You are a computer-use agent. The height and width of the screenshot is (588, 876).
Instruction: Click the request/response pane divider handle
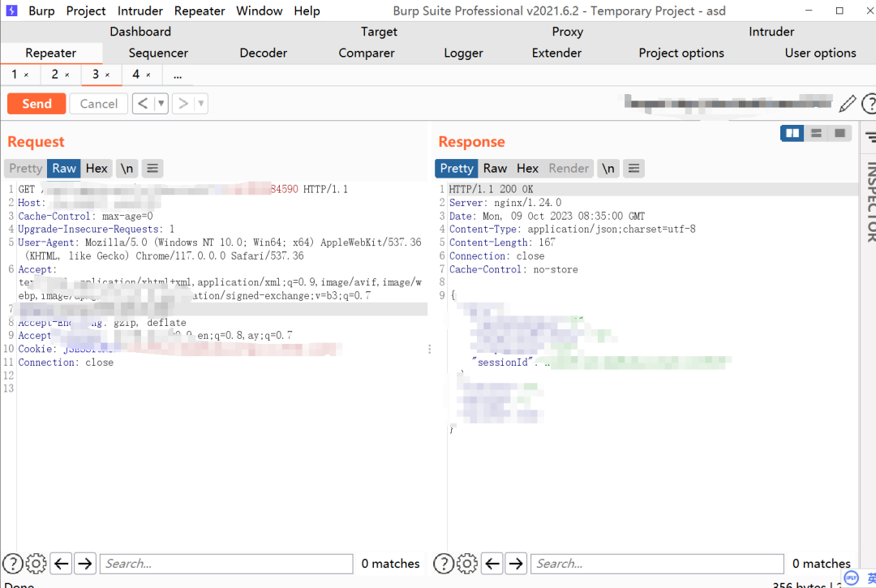tap(429, 349)
